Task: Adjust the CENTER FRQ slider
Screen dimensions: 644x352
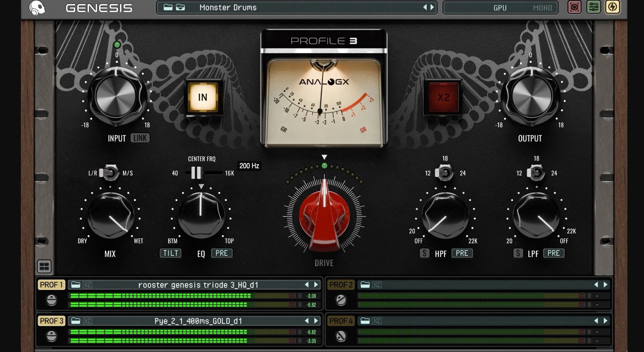Action: pyautogui.click(x=197, y=173)
